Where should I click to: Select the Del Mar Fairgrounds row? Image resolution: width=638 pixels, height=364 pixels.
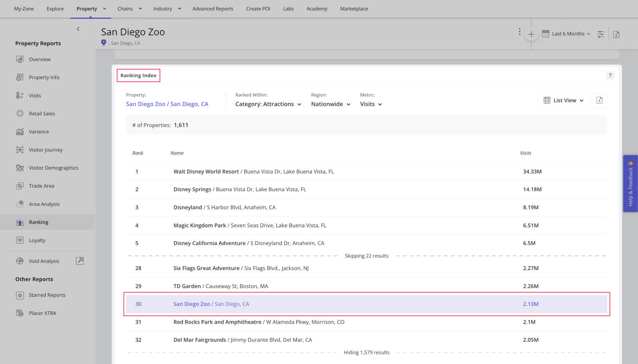click(366, 340)
